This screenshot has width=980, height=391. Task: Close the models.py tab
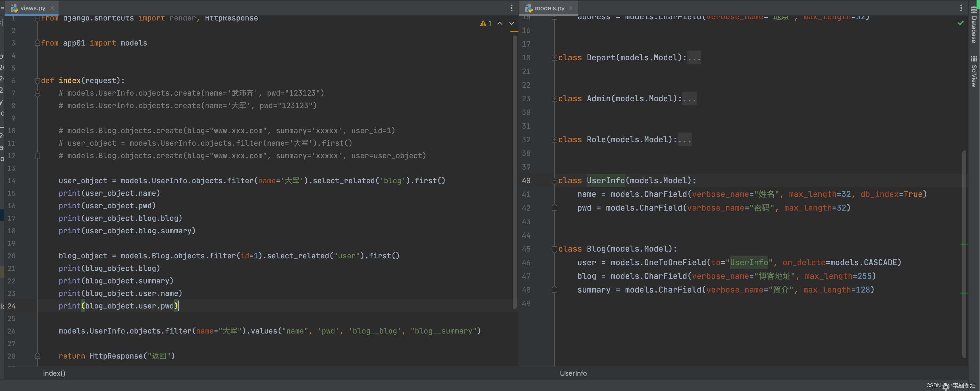coord(571,8)
